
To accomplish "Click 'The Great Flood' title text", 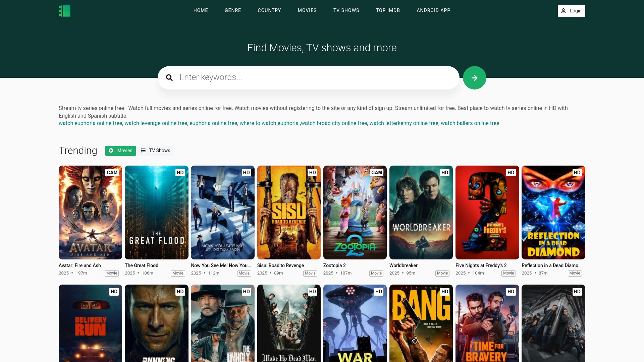I will click(142, 265).
